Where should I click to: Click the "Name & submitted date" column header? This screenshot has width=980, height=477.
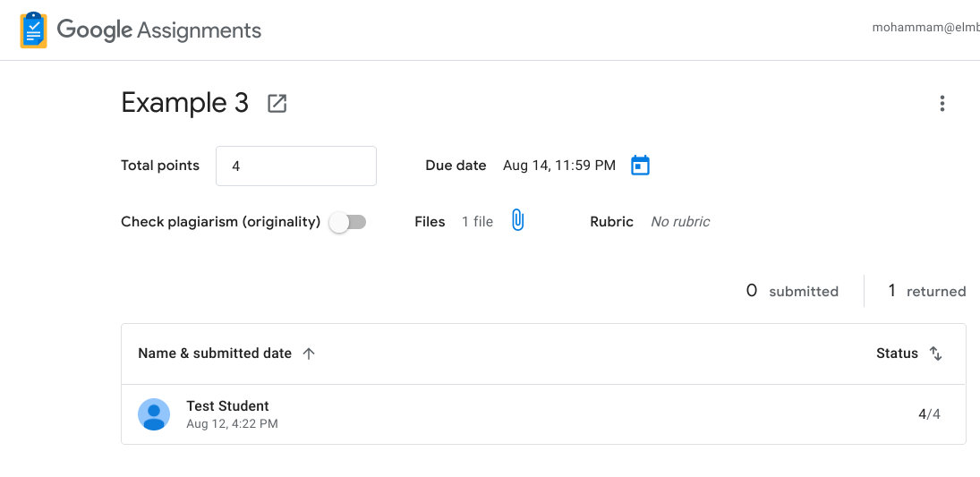[x=215, y=353]
